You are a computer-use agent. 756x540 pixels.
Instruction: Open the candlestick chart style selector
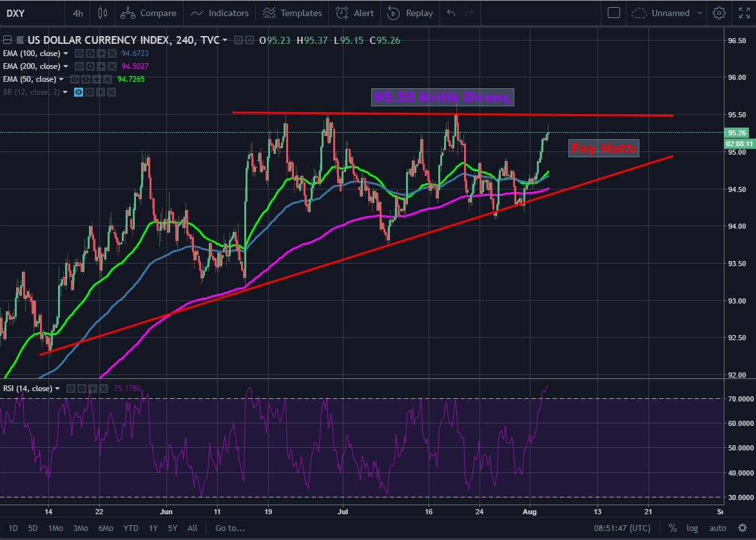[x=102, y=13]
